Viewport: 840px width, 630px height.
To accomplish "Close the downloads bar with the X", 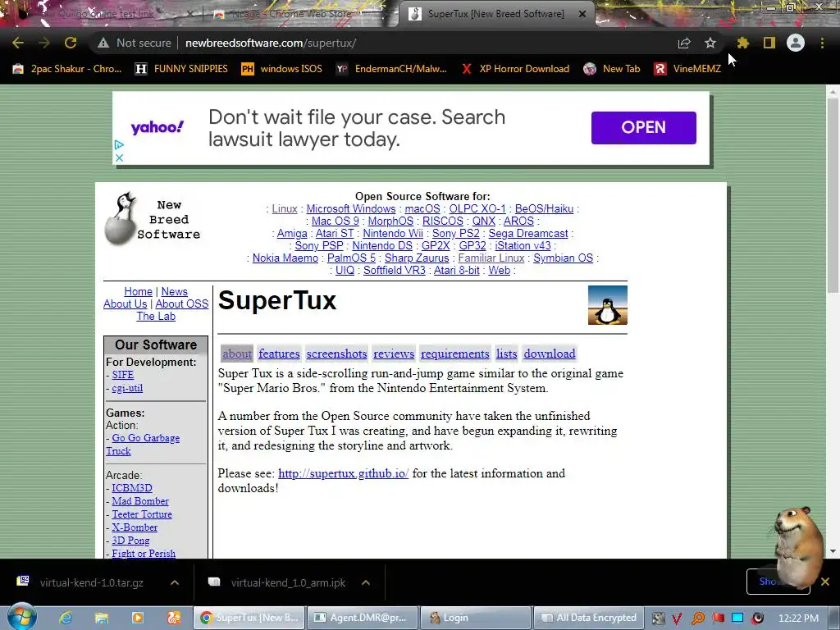I will [x=825, y=582].
